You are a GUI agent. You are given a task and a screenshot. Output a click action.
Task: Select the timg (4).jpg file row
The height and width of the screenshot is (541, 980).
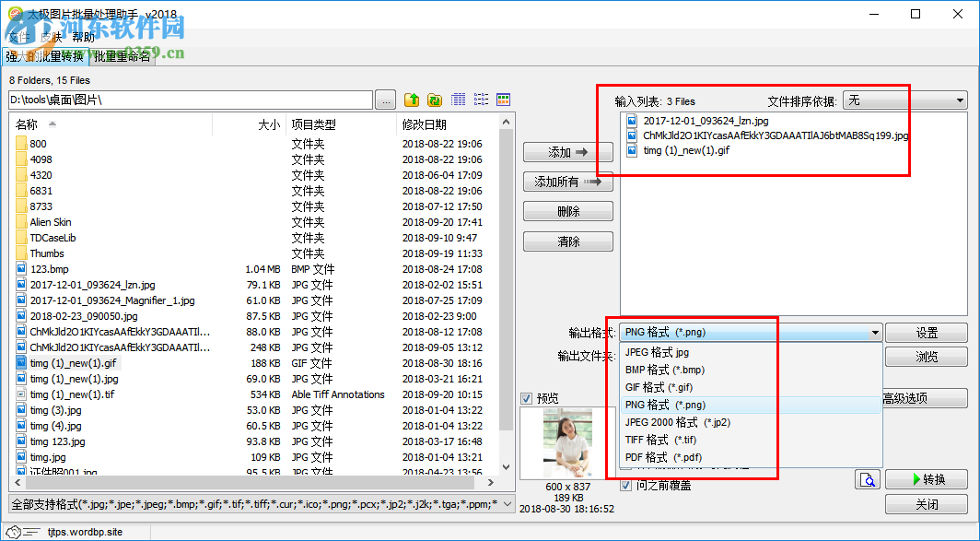[x=255, y=426]
